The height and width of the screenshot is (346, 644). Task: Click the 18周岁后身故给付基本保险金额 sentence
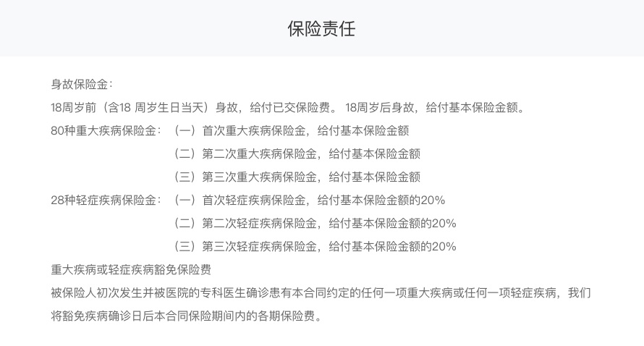click(x=436, y=108)
